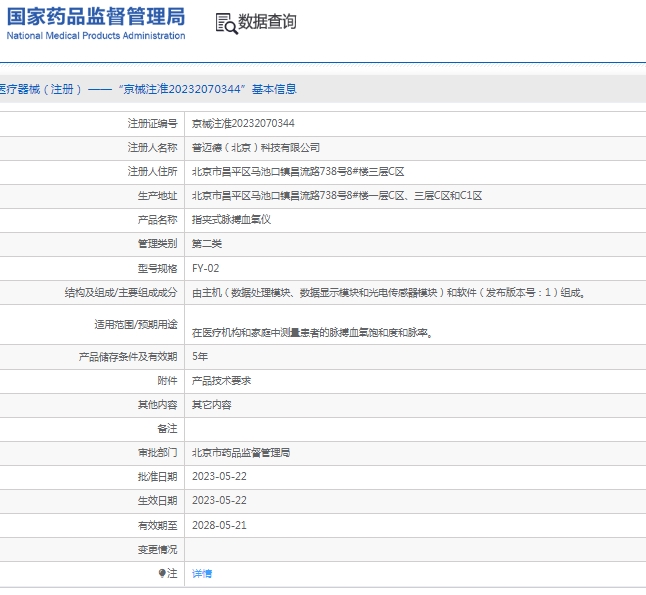Screen dimensions: 646x595
Task: Click registrant address ending 8#楼三层C区
Action: [298, 171]
